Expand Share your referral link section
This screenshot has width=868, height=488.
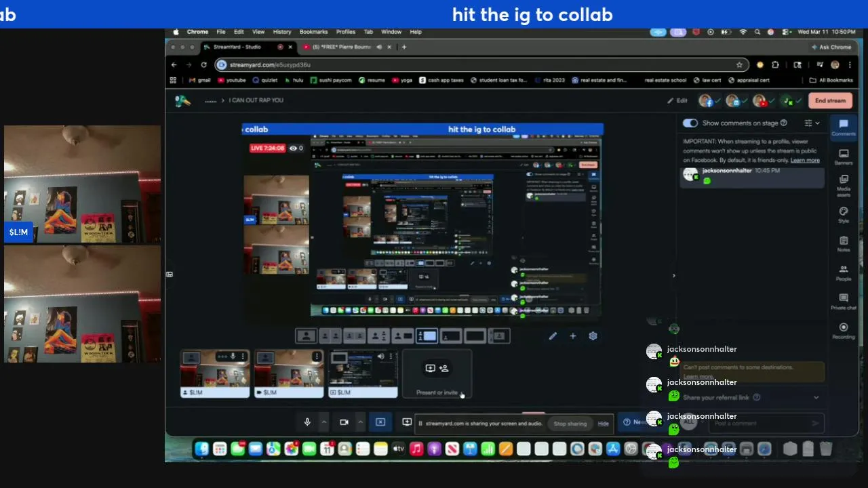pyautogui.click(x=816, y=398)
